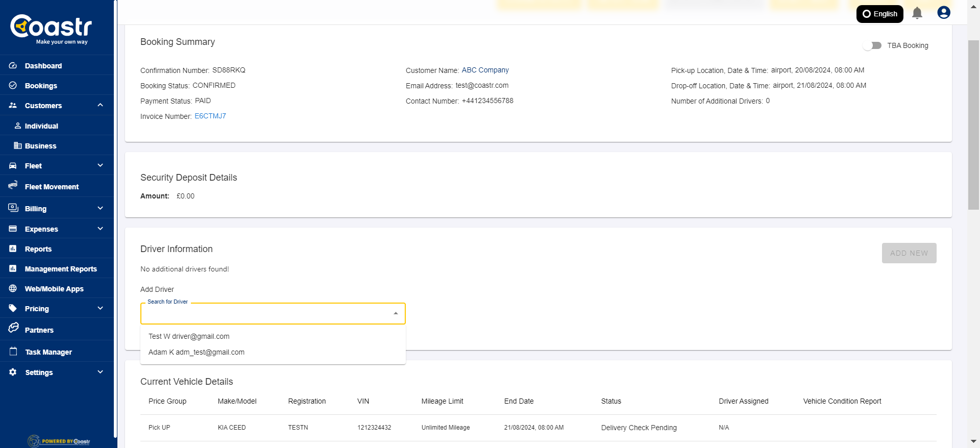Screen dimensions: 980x448
Task: Click the Management Reports icon
Action: pos(13,268)
